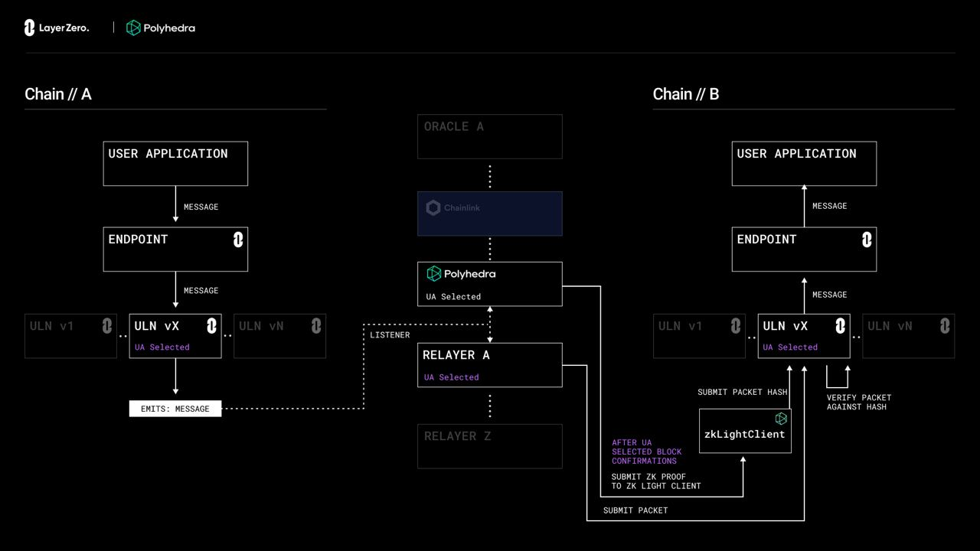Screen dimensions: 980x551
Task: Click the icon in Chain A ULN vN box
Action: pos(316,326)
